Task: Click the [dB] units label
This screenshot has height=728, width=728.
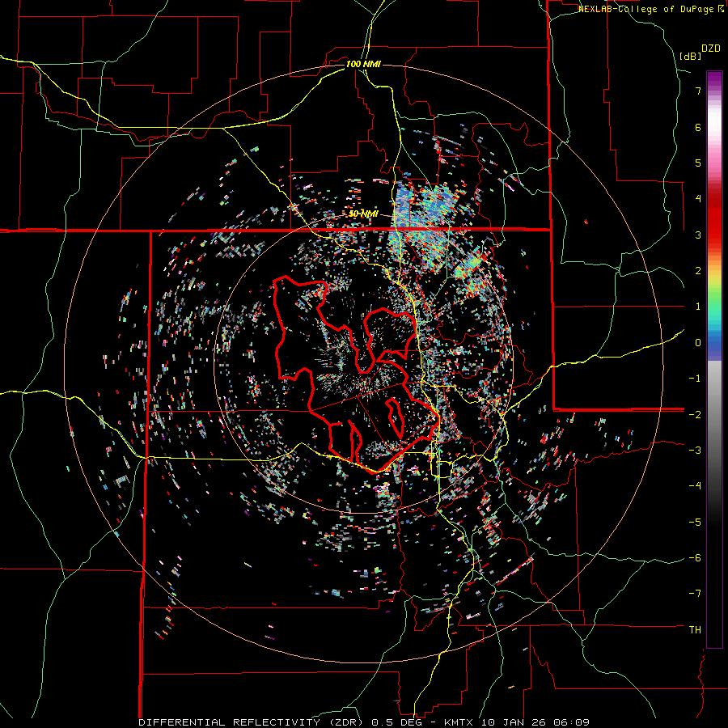Action: 691,56
